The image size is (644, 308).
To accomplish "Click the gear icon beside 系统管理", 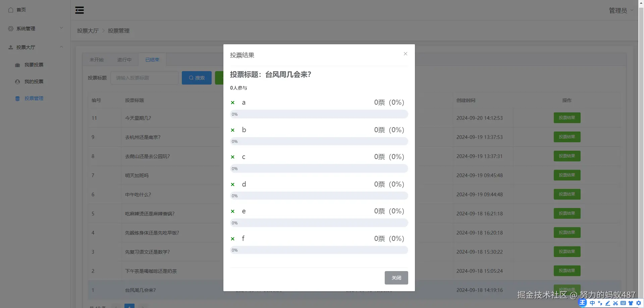I will click(11, 29).
